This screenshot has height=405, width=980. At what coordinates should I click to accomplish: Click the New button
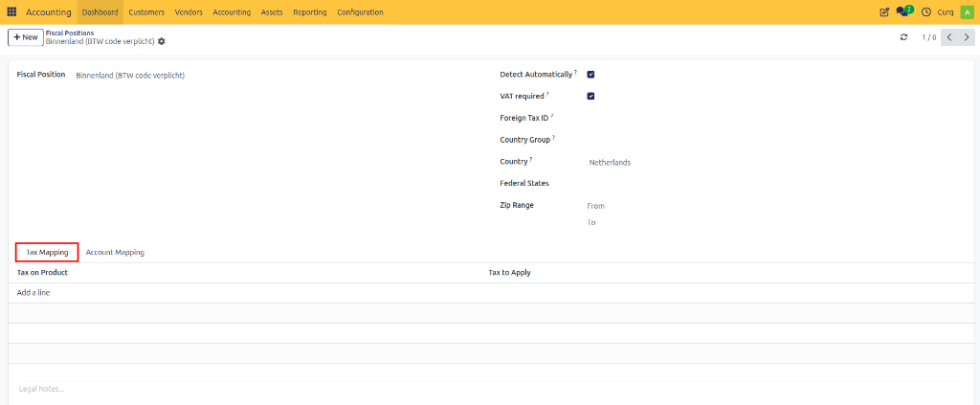[x=26, y=37]
